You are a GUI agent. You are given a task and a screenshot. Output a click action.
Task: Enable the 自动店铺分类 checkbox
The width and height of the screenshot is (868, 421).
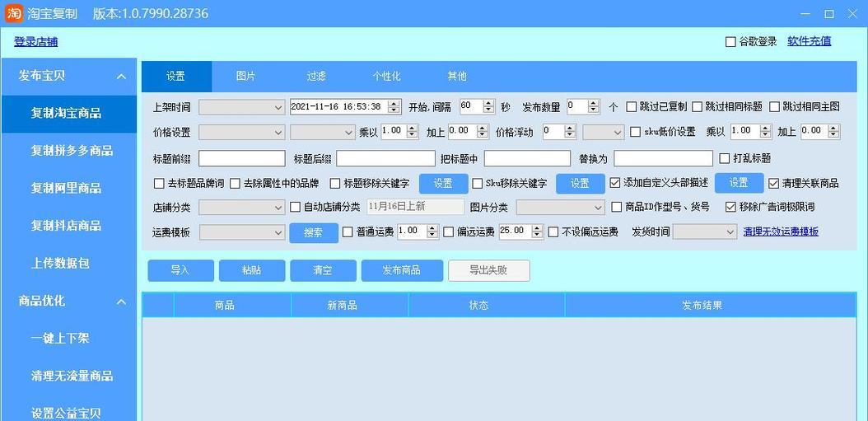click(295, 208)
